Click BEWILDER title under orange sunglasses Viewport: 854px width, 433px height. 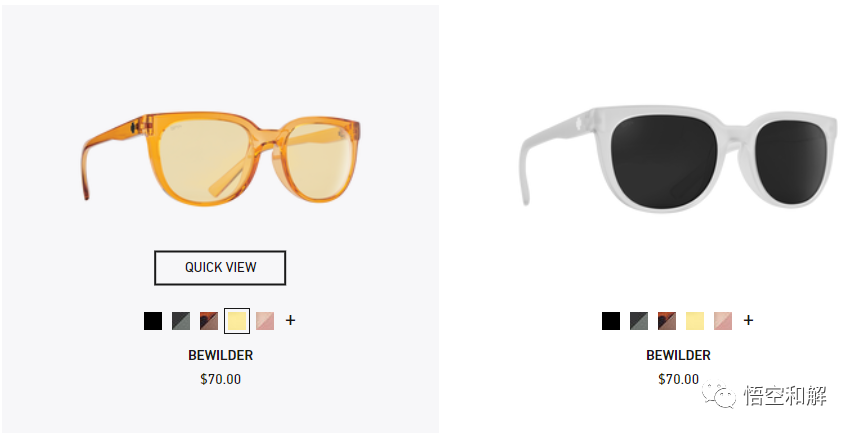click(221, 355)
